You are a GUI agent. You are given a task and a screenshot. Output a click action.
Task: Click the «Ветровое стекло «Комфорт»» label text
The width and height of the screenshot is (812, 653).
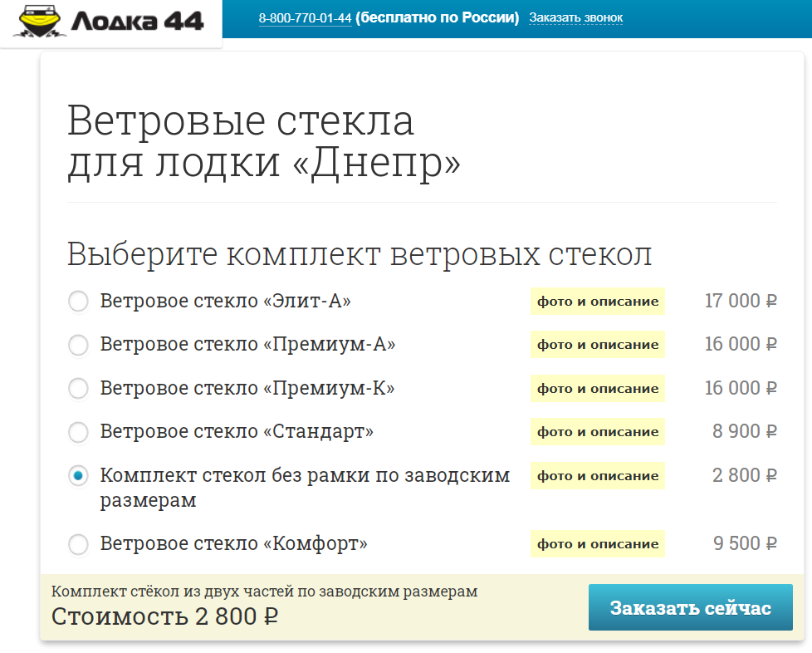(x=233, y=544)
